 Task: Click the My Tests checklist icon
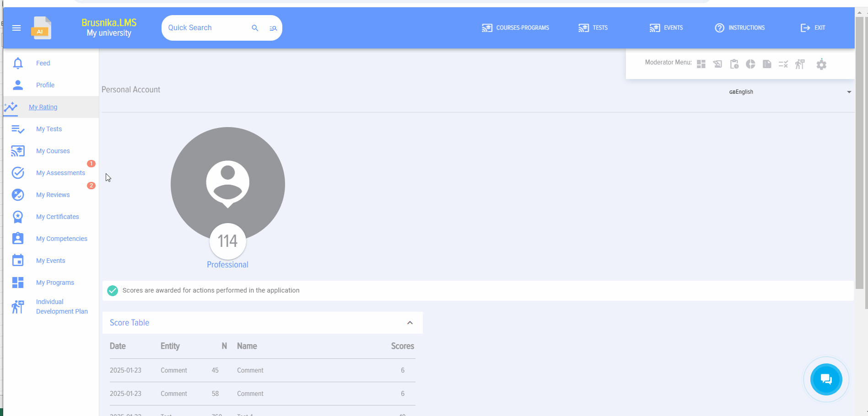(18, 129)
